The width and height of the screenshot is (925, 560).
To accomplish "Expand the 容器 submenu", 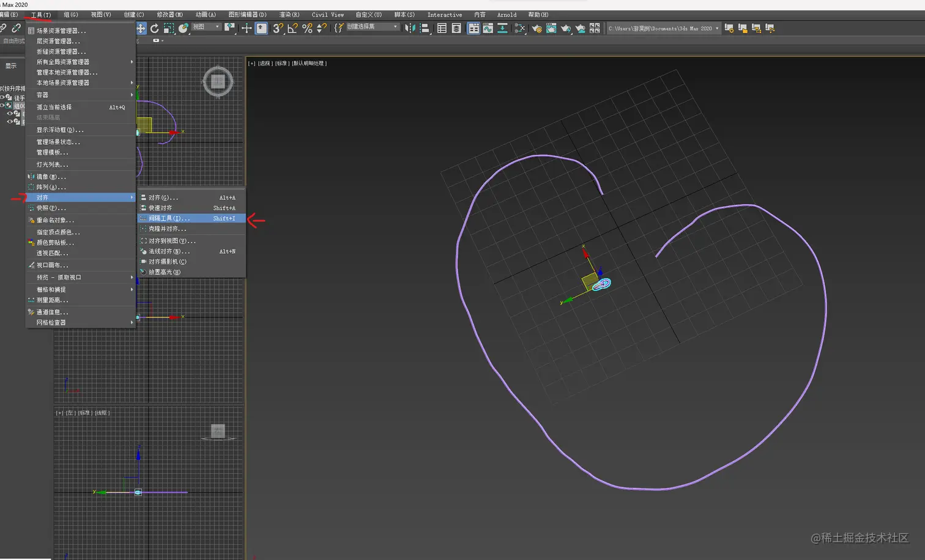I will click(x=81, y=95).
